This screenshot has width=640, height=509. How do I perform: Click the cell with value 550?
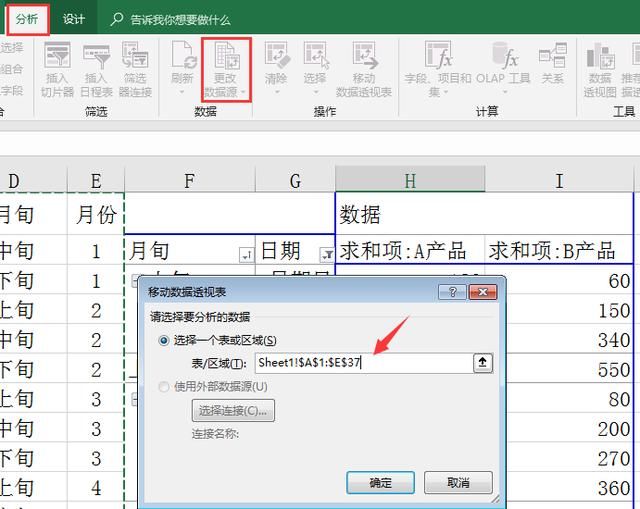coord(569,369)
